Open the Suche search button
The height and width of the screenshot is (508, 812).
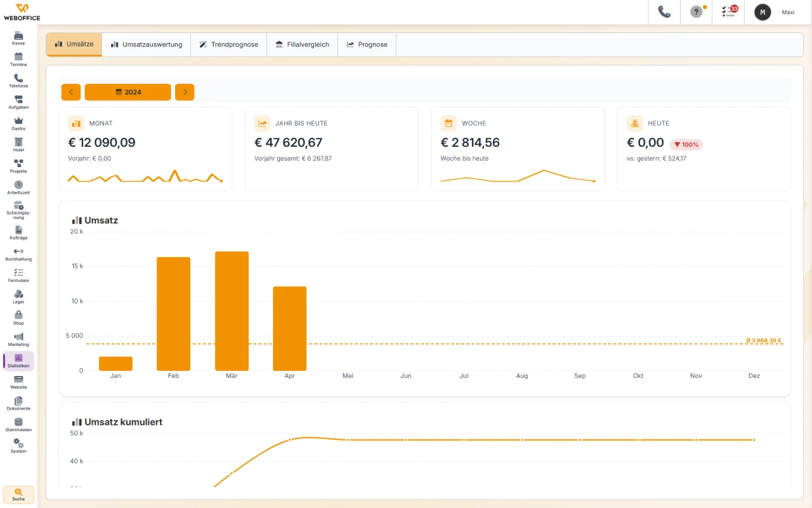18,495
